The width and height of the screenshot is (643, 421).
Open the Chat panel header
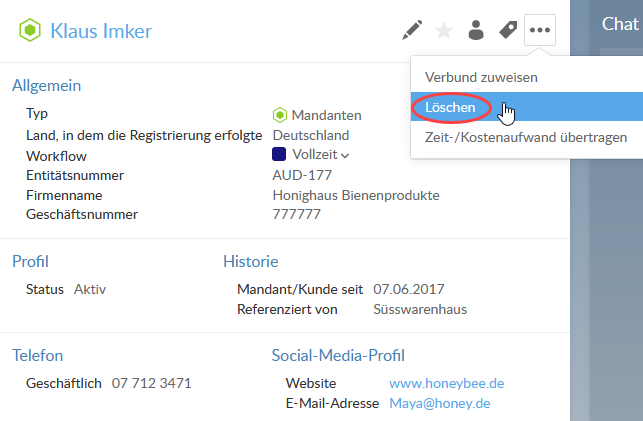click(x=620, y=24)
